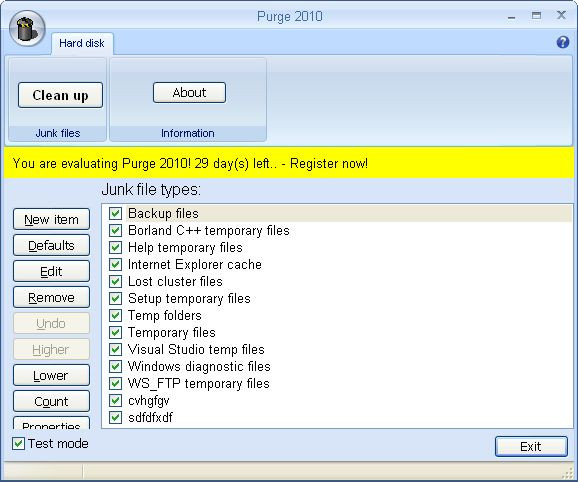Image resolution: width=578 pixels, height=482 pixels.
Task: Switch to the Hard disk tab
Action: [x=82, y=43]
